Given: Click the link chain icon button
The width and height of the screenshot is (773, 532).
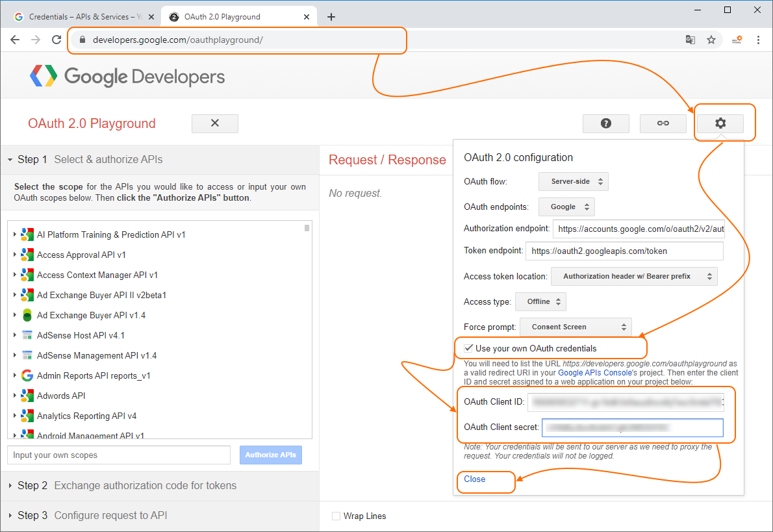Looking at the screenshot, I should point(663,123).
